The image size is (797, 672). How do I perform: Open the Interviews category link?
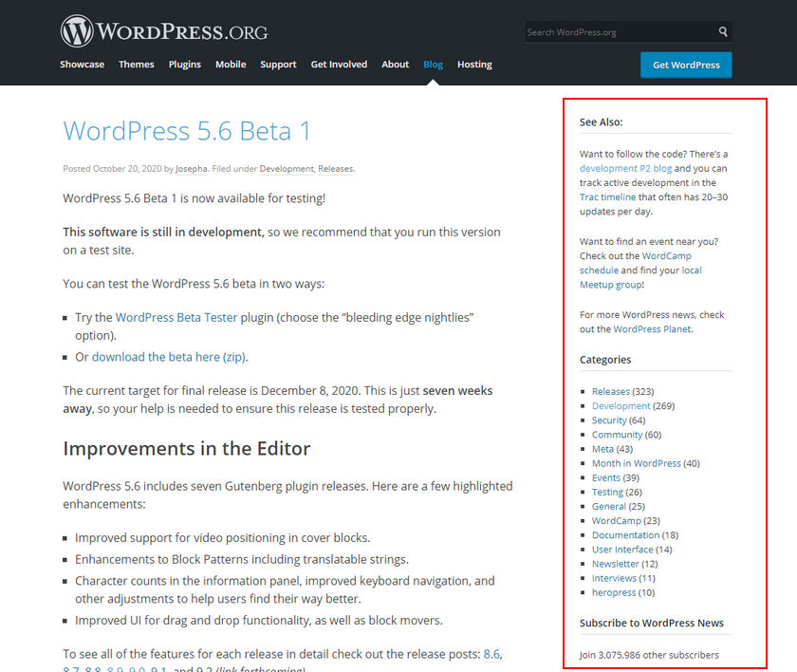614,578
